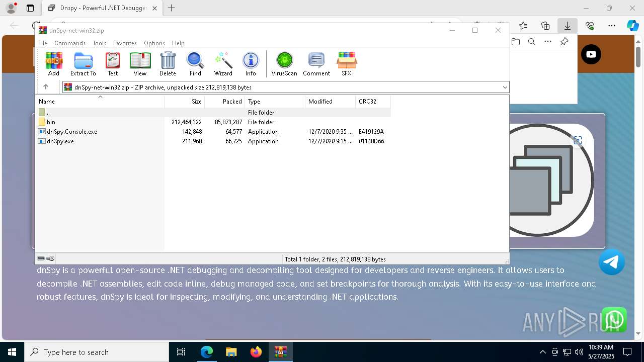Screen dimensions: 644x362
Task: Open the notification center
Action: coord(627,352)
